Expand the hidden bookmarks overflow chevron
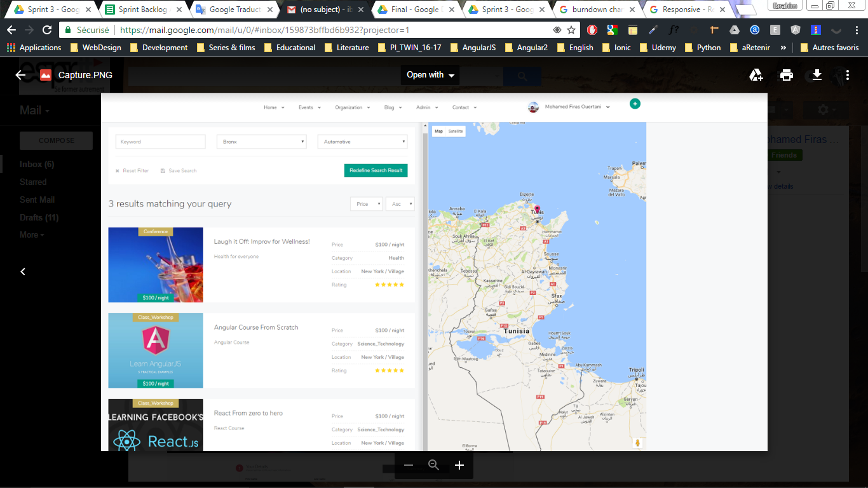868x488 pixels. (783, 48)
